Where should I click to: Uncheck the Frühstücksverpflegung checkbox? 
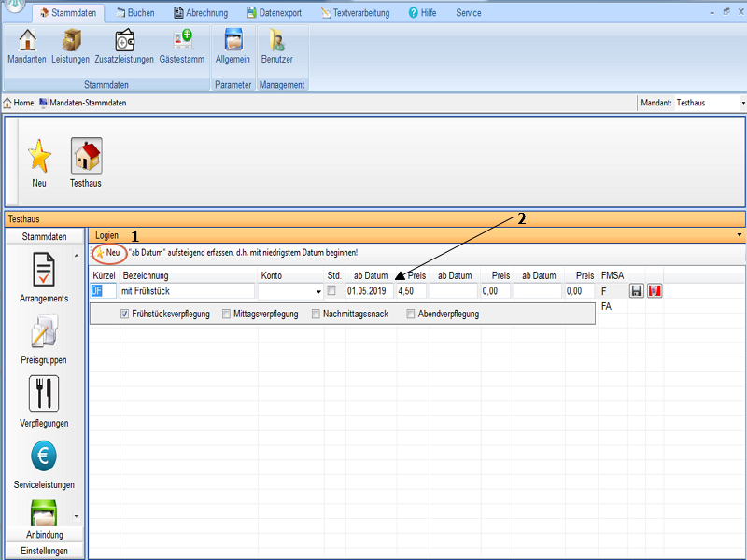(x=125, y=315)
